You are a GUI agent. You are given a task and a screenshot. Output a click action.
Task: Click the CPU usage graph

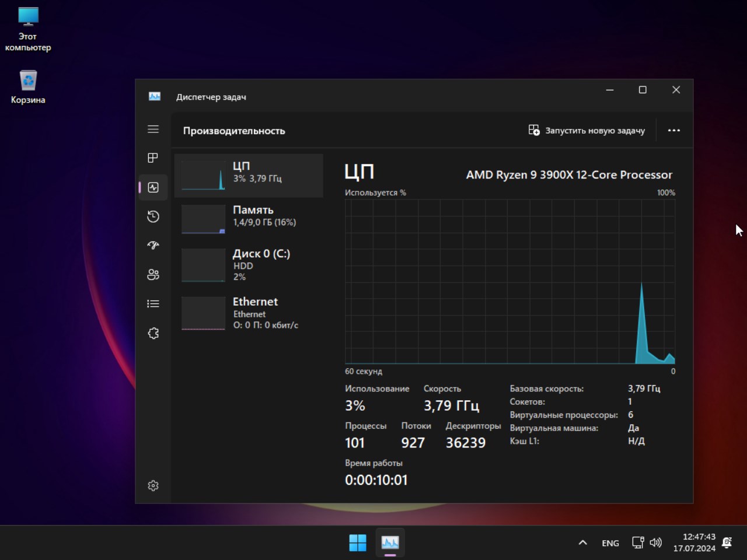point(510,282)
